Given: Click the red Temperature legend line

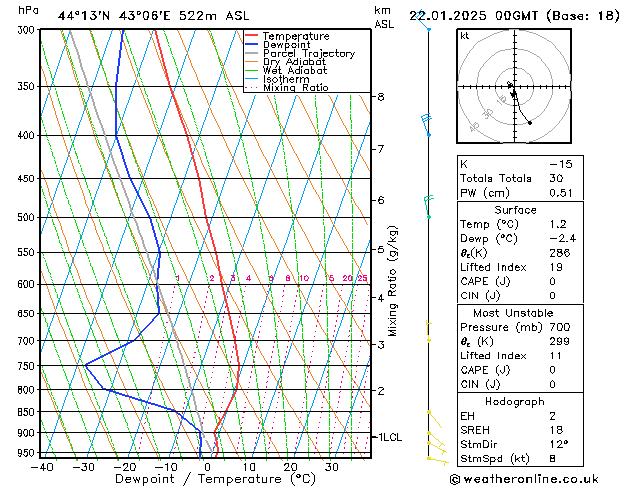Looking at the screenshot, I should point(252,36).
